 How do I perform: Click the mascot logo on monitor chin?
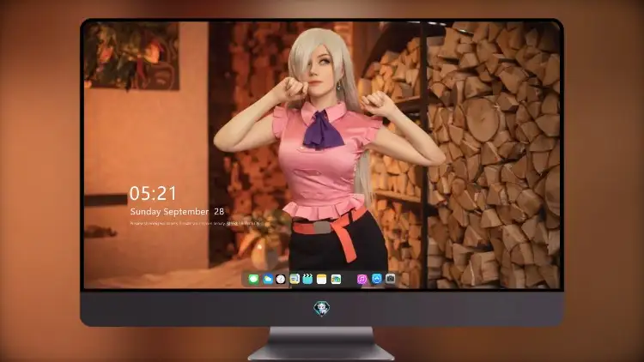click(x=322, y=308)
